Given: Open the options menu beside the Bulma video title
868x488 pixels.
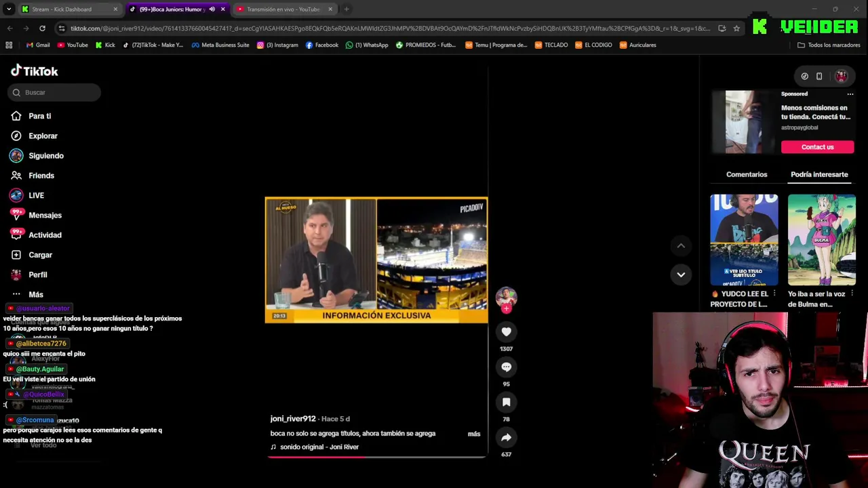Looking at the screenshot, I should pyautogui.click(x=852, y=293).
